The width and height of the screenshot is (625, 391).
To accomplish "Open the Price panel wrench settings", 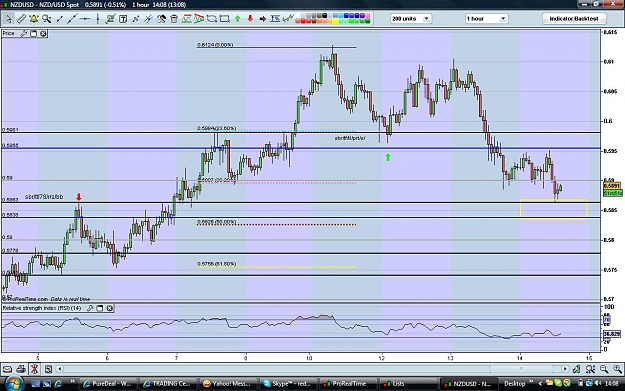I will pos(24,34).
